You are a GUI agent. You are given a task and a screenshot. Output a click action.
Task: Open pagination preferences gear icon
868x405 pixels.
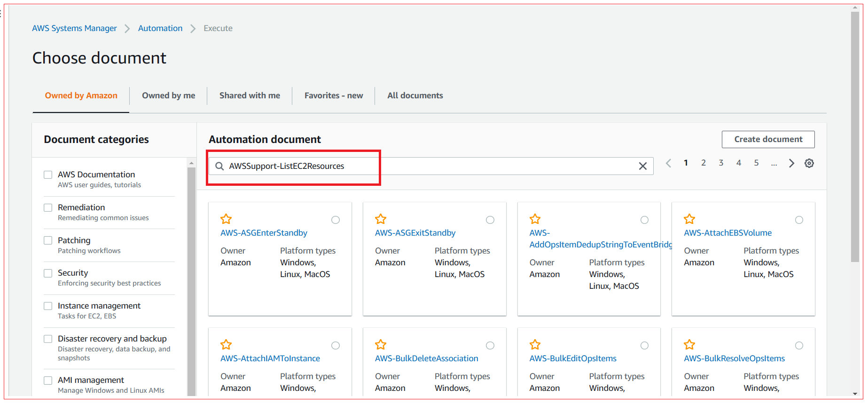[809, 163]
